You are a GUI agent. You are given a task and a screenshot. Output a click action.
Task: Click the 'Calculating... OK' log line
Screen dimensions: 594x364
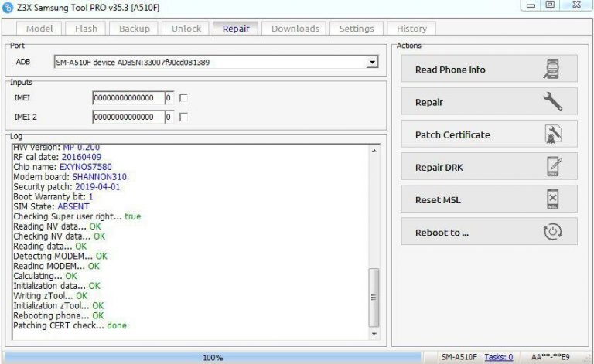click(45, 276)
